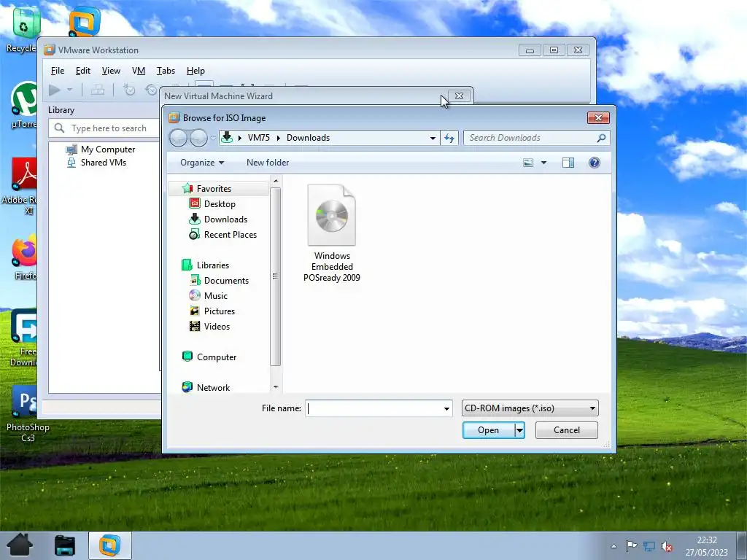Open the address bar history dropdown
Image resolution: width=747 pixels, height=560 pixels.
click(x=433, y=138)
